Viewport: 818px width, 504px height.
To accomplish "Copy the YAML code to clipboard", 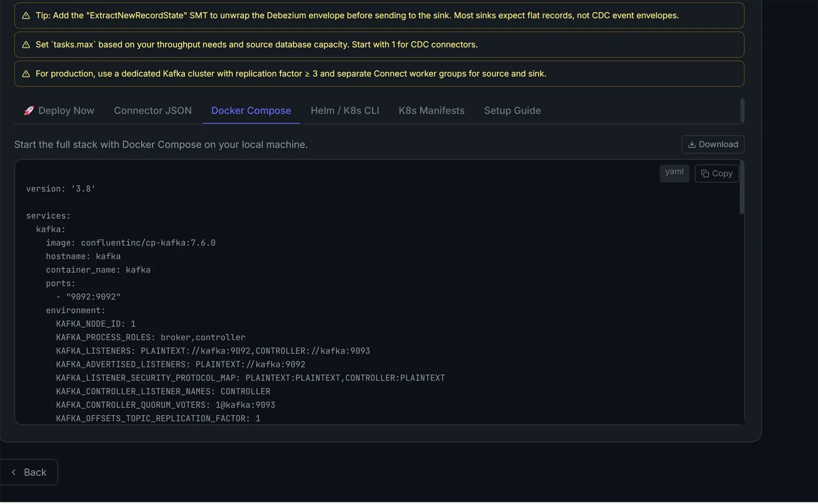I will 716,174.
